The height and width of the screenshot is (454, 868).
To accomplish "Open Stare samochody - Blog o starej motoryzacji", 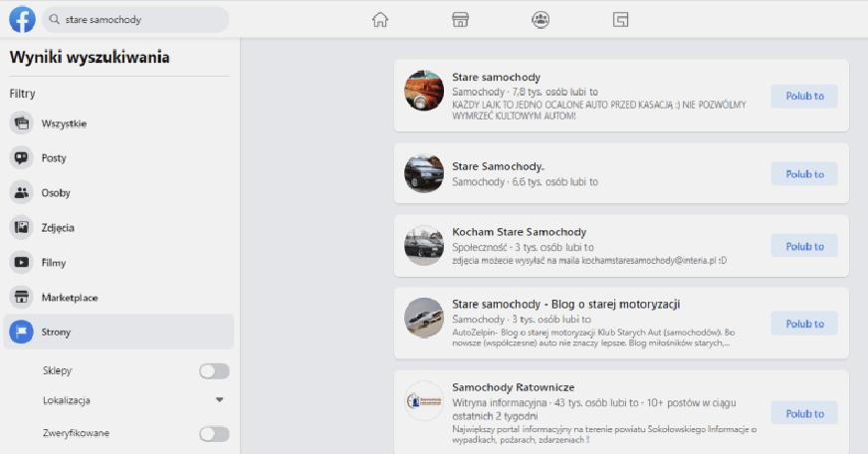I will [x=565, y=304].
